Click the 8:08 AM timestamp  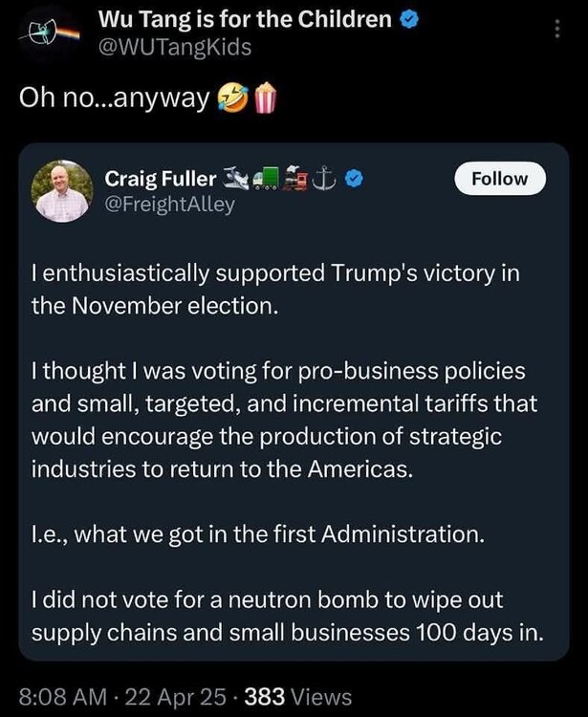pos(61,697)
